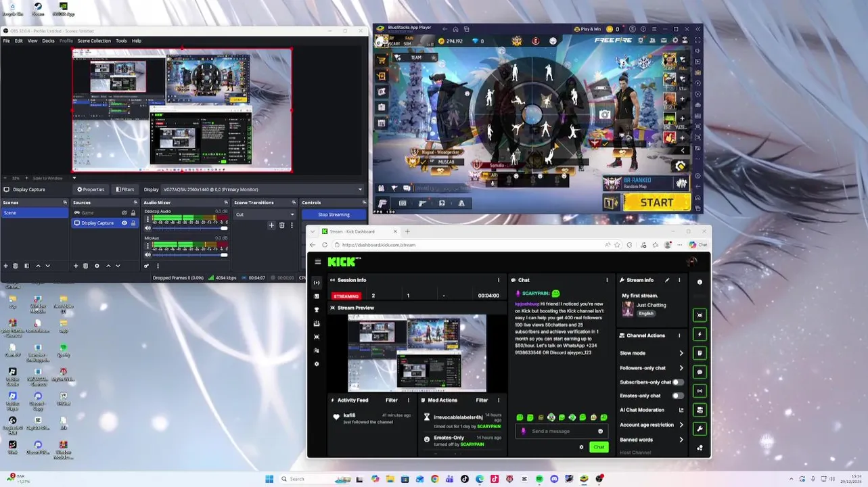Click browser address bar dashboard.kick.com
The width and height of the screenshot is (868, 487).
(x=467, y=245)
